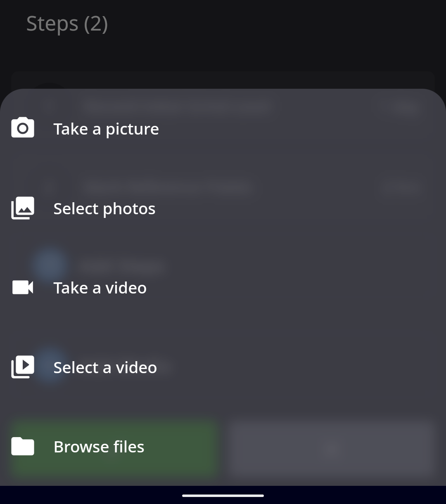Image resolution: width=446 pixels, height=504 pixels.
Task: Click the Steps (2) heading
Action: 67,24
